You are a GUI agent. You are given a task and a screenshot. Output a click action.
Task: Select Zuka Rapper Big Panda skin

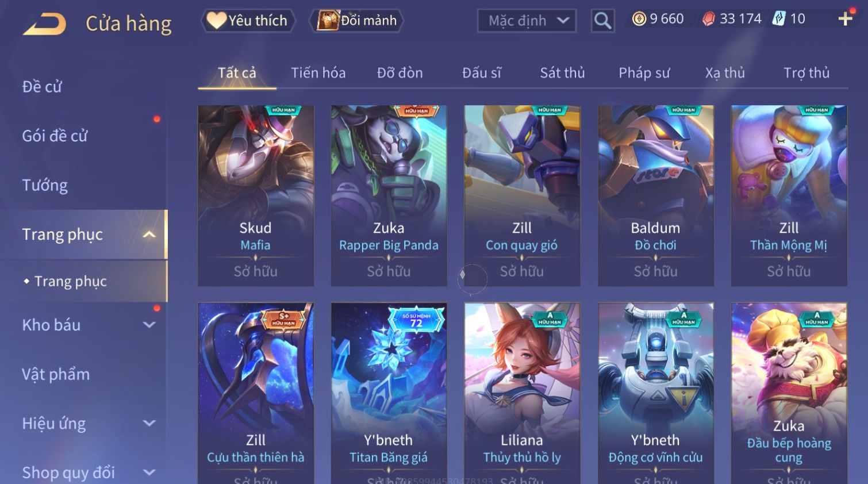pos(389,195)
